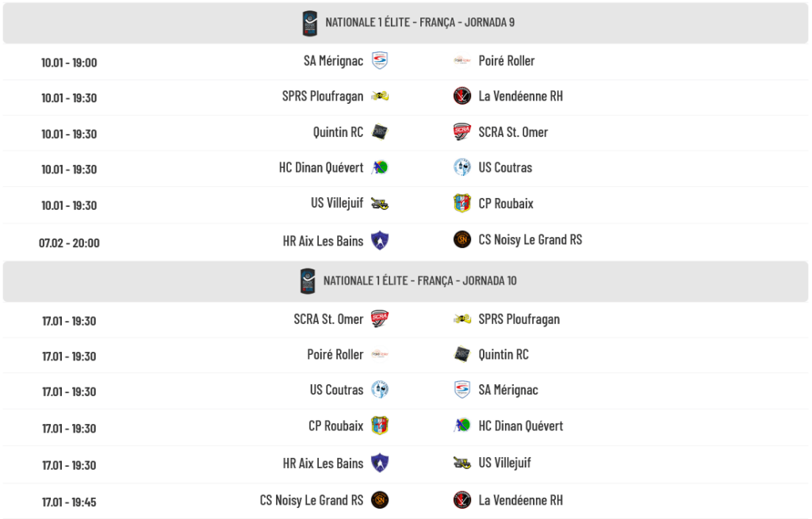Open US Villejuif team link in Jornada 9
Viewport: 812px width, 519px height.
[337, 204]
